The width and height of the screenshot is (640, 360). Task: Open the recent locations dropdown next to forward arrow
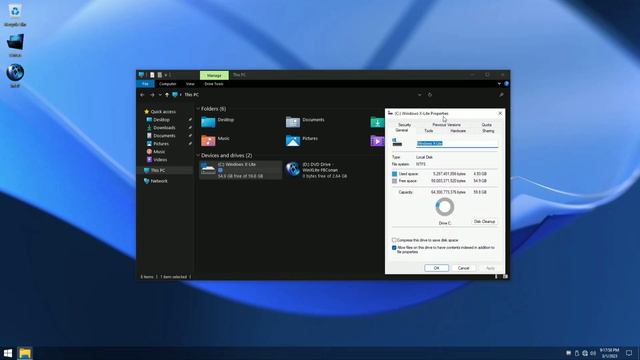[x=160, y=95]
